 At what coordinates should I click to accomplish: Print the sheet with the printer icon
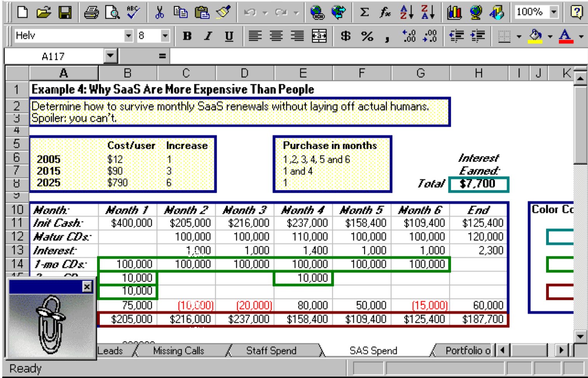coord(91,12)
